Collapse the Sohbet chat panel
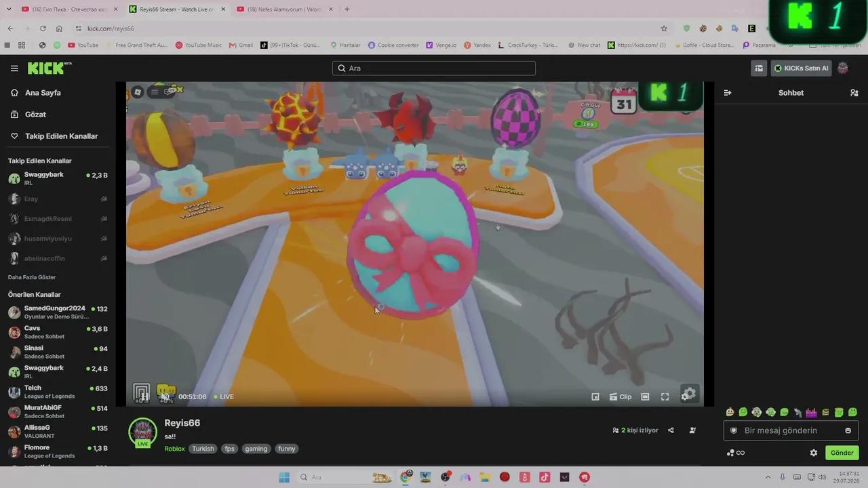Image resolution: width=868 pixels, height=488 pixels. (x=728, y=93)
